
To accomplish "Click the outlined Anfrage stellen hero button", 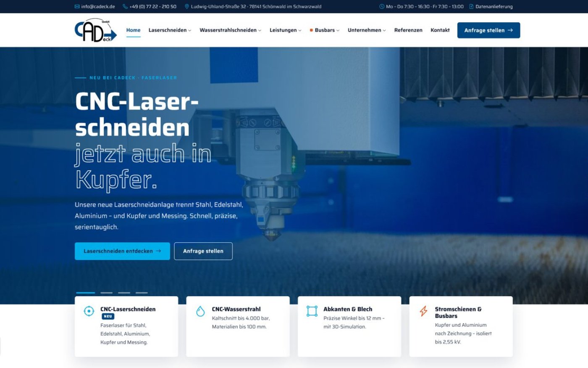I will tap(203, 251).
